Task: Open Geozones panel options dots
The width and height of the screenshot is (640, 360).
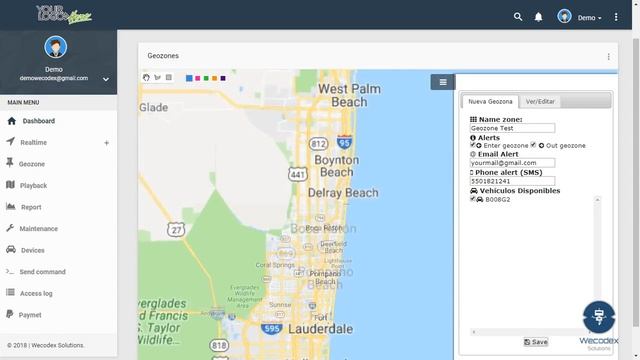Action: pyautogui.click(x=609, y=57)
